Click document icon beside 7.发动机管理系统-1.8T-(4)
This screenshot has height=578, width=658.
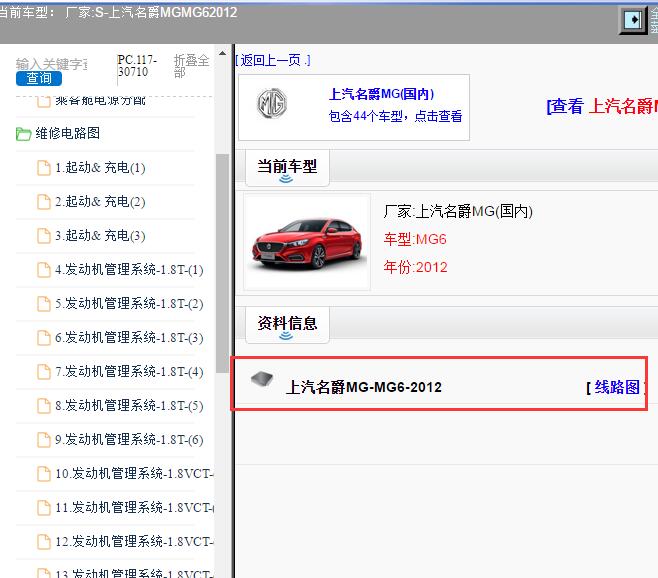(x=44, y=371)
